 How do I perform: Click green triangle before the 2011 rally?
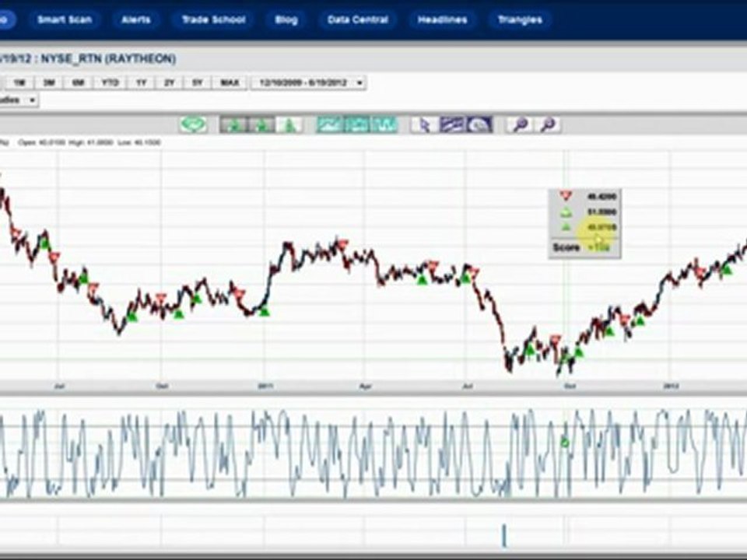pos(265,312)
